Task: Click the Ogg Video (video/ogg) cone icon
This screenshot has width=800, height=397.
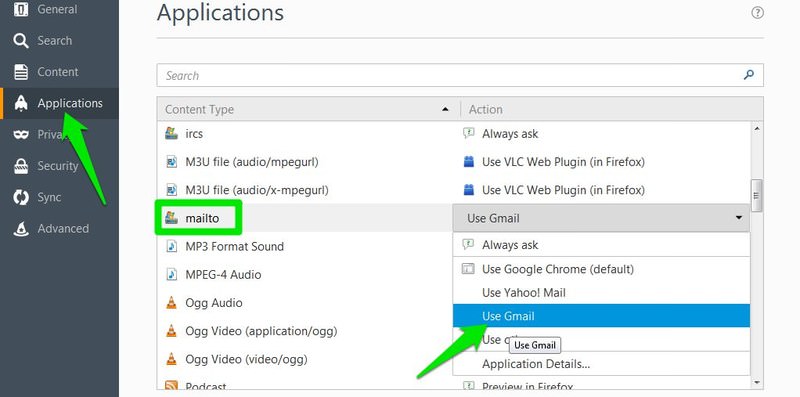Action: pyautogui.click(x=171, y=359)
